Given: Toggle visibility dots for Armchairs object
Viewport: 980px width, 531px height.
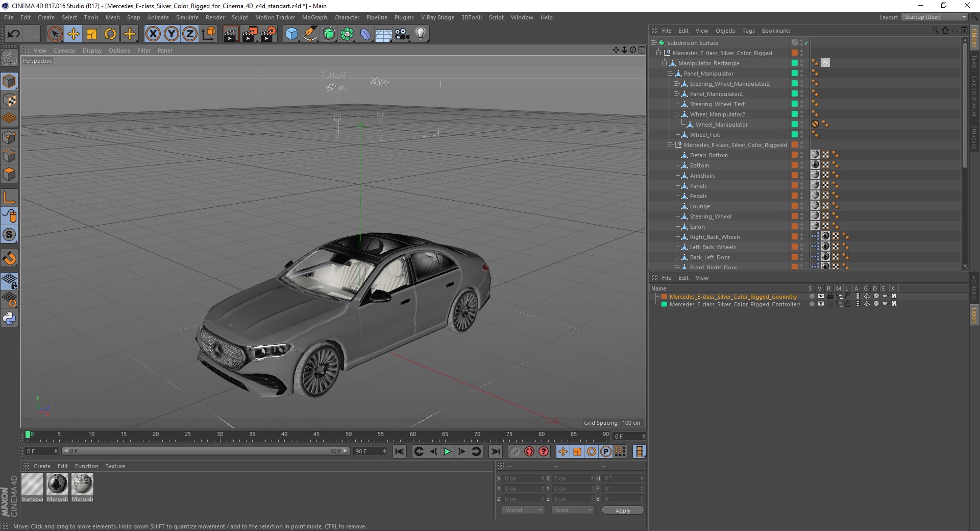Looking at the screenshot, I should tap(801, 176).
